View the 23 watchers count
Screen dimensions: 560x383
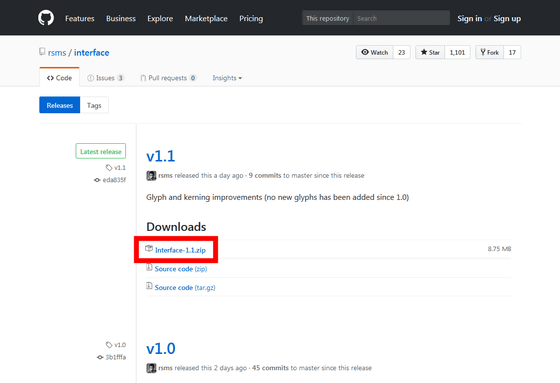(x=401, y=53)
